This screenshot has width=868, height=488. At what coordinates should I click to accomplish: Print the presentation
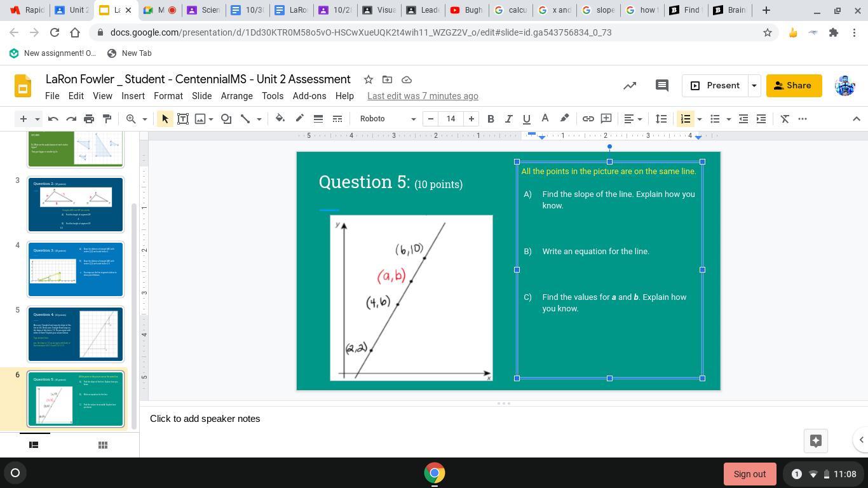click(x=89, y=119)
